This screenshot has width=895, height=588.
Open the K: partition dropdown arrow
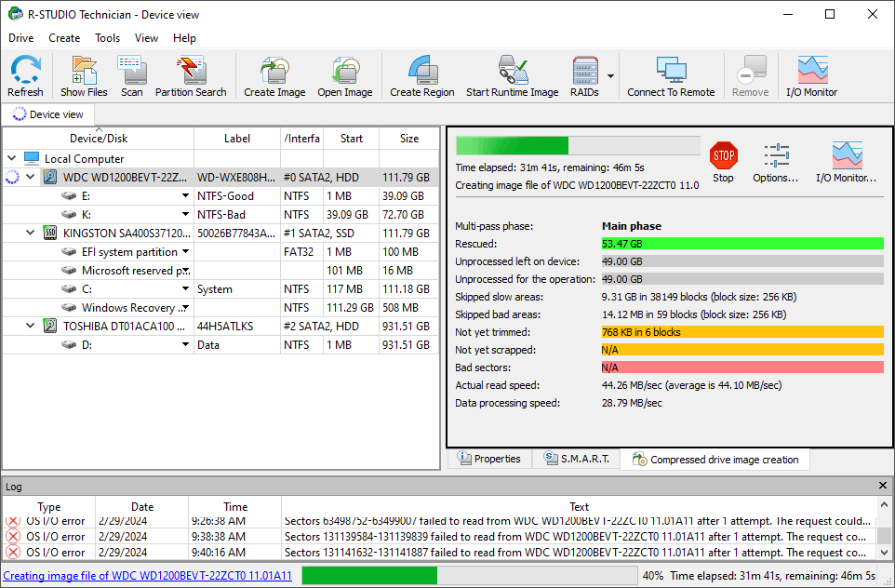point(185,215)
